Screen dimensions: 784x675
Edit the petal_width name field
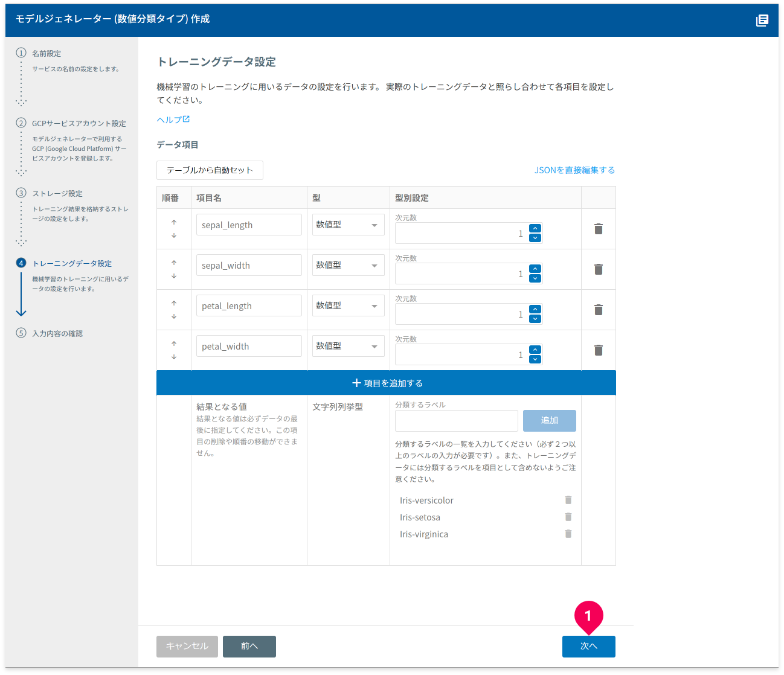249,346
